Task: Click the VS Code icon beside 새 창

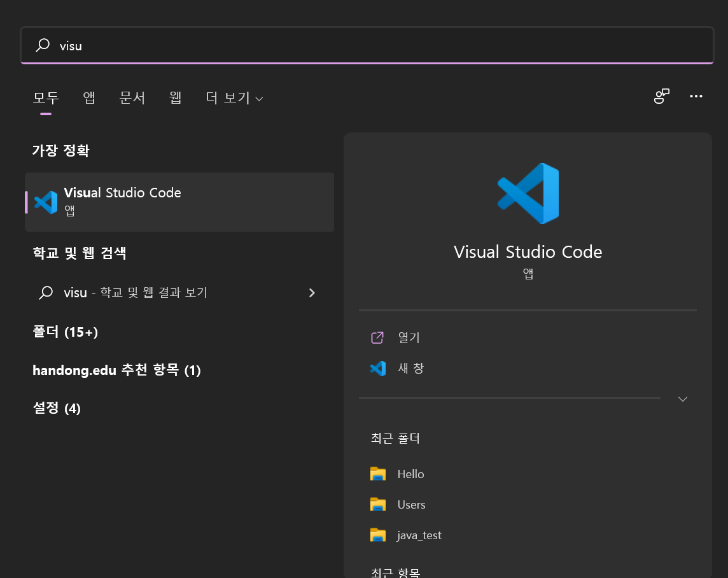Action: tap(378, 369)
